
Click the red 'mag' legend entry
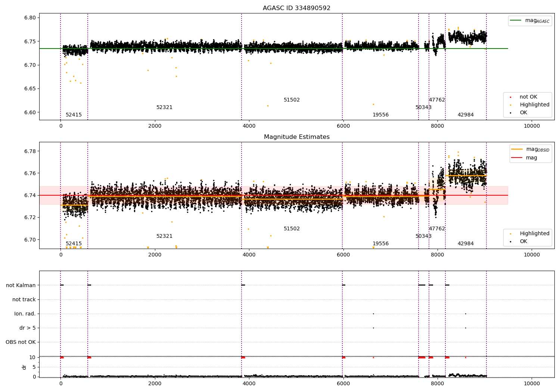(x=525, y=158)
